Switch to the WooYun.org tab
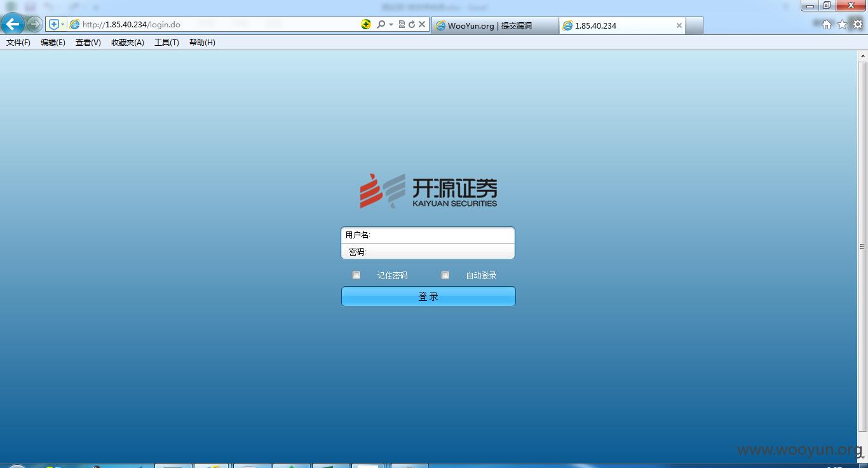Screen dimensions: 868x468 495,25
